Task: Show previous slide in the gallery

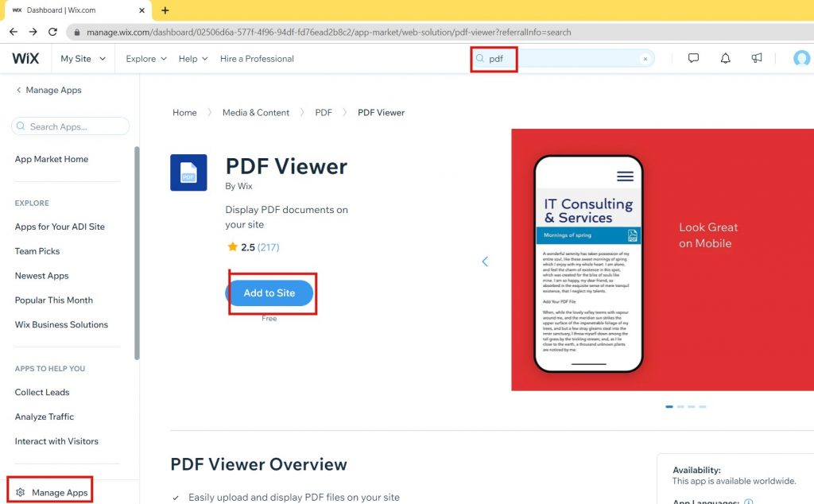Action: click(485, 262)
